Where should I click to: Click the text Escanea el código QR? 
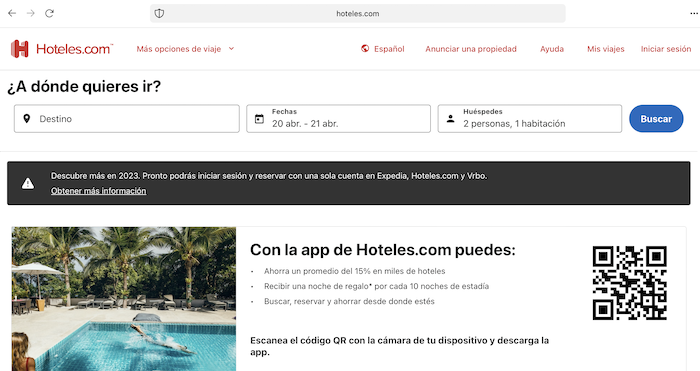coord(400,346)
